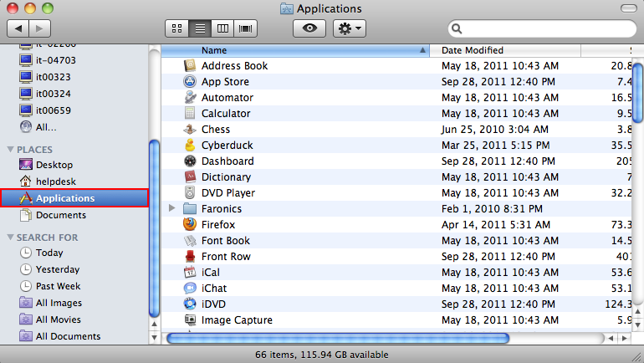The width and height of the screenshot is (644, 363).
Task: Click the horizontal scroll right arrow
Action: point(625,339)
